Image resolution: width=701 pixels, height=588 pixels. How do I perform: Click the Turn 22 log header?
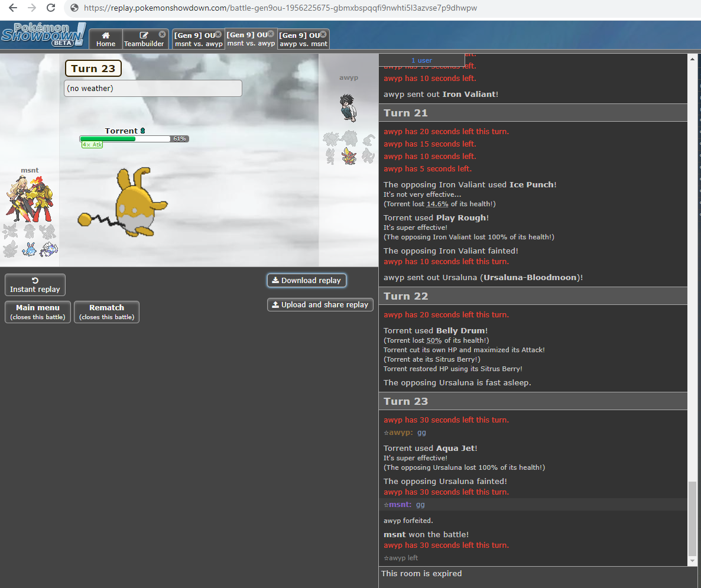click(x=533, y=296)
